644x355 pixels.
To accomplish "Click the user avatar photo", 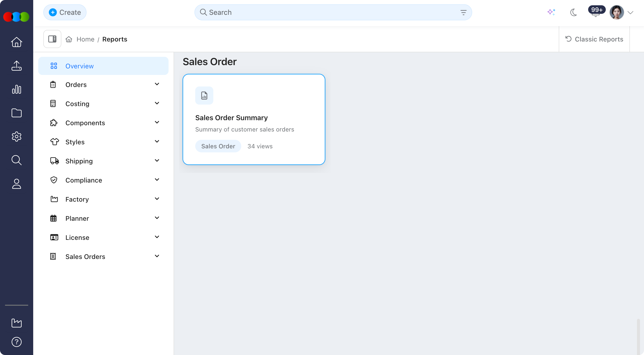I will tap(617, 12).
